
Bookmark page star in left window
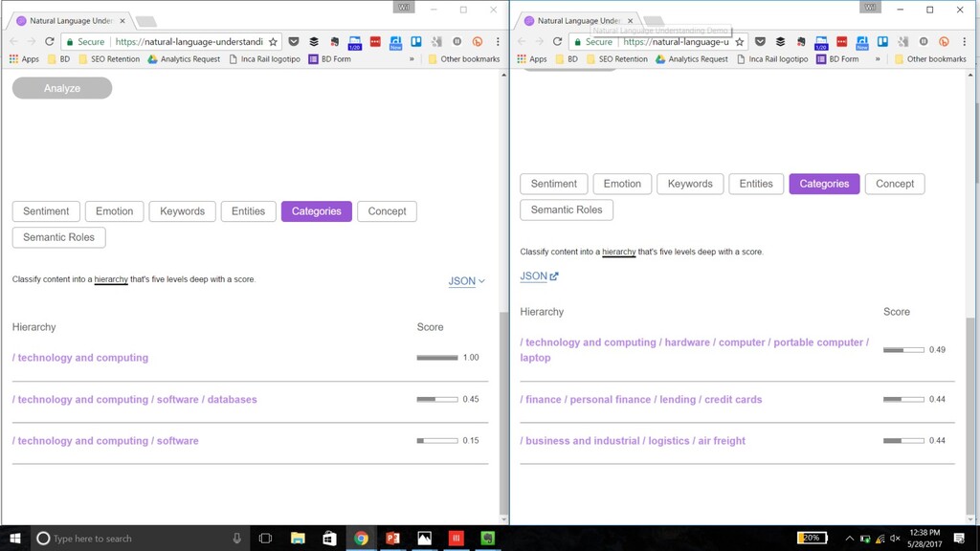273,42
